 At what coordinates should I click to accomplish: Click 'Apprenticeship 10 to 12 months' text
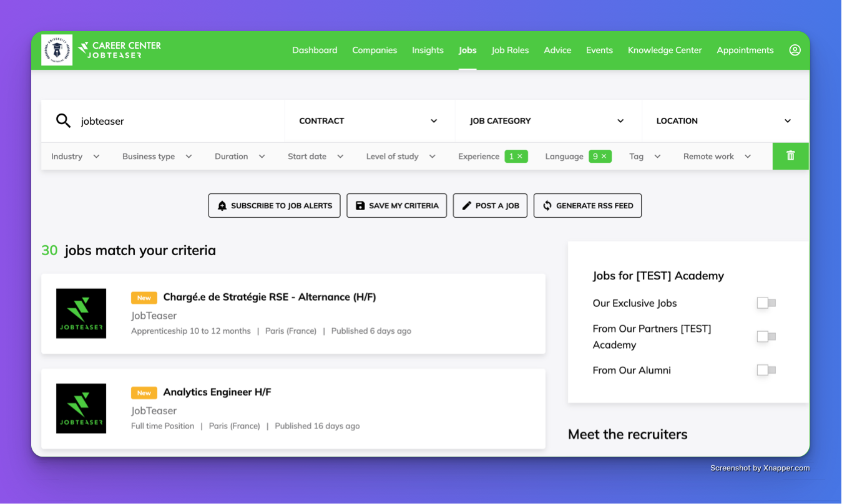[191, 331]
